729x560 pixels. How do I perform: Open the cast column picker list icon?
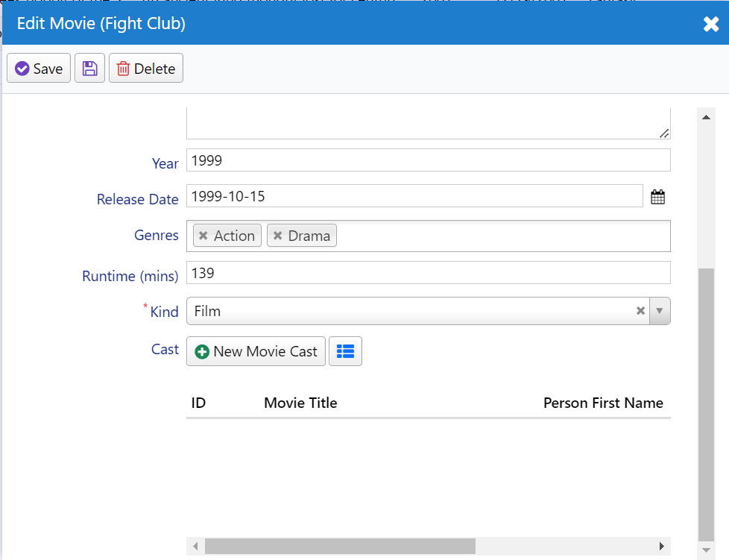click(x=345, y=351)
